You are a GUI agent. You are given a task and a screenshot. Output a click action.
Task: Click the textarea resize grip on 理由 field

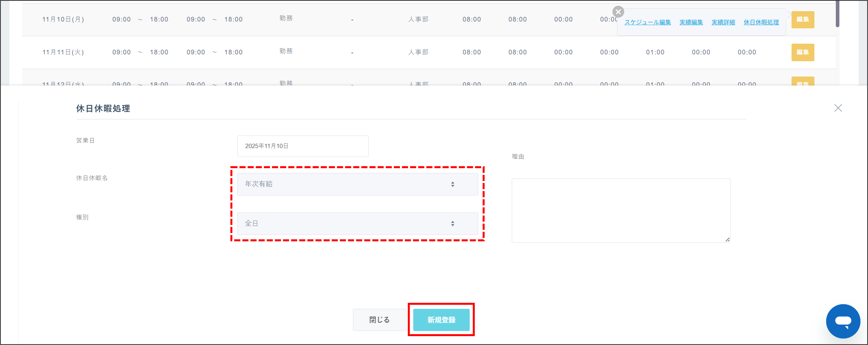click(727, 240)
